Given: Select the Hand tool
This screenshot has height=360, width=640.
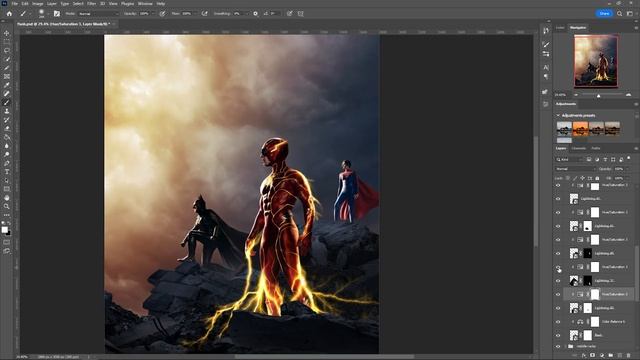Looking at the screenshot, I should pyautogui.click(x=7, y=198).
